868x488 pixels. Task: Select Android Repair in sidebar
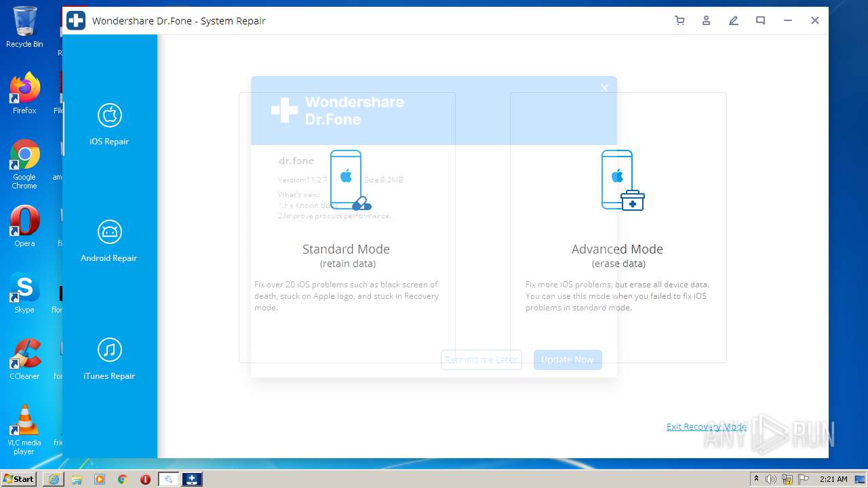click(x=109, y=241)
